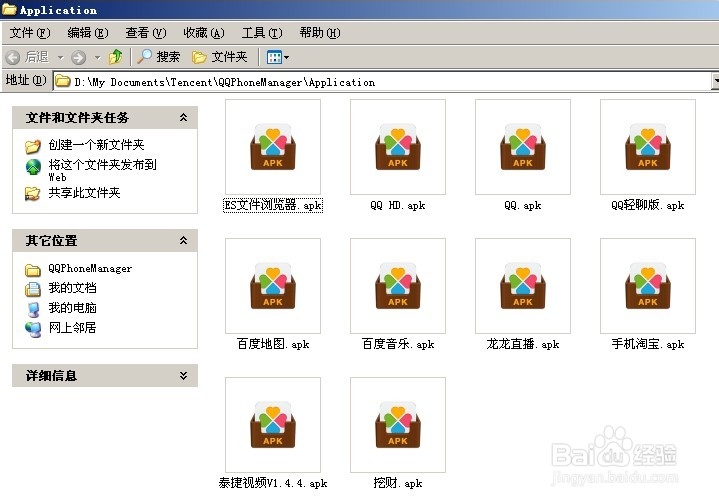Image resolution: width=719 pixels, height=503 pixels.
Task: Click the QQ HD.apk filename label
Action: pyautogui.click(x=398, y=205)
